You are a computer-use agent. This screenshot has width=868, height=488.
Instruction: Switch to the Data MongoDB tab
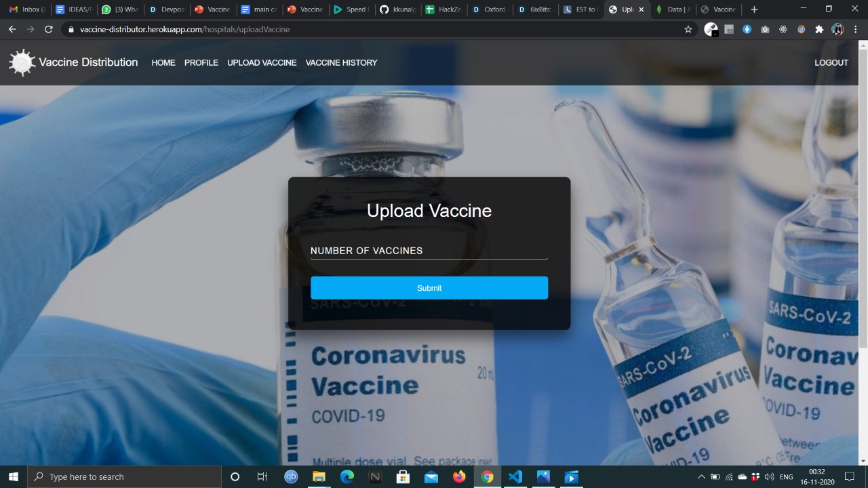point(673,9)
